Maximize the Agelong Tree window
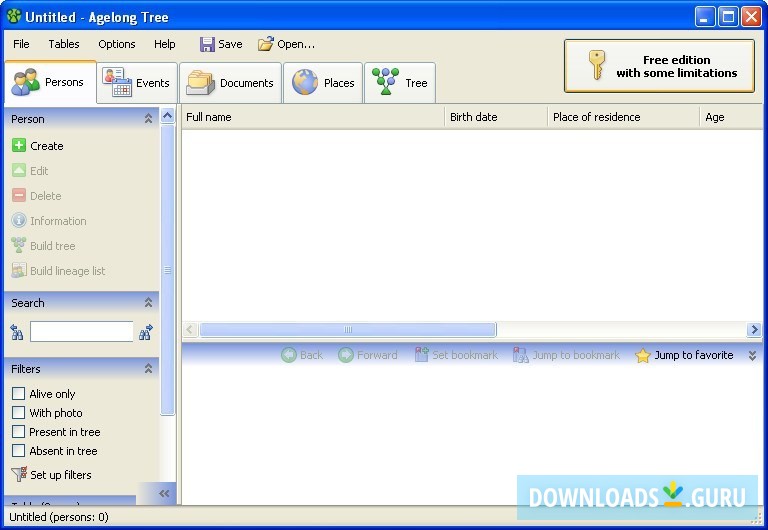Screen dimensions: 768x530 [728, 17]
